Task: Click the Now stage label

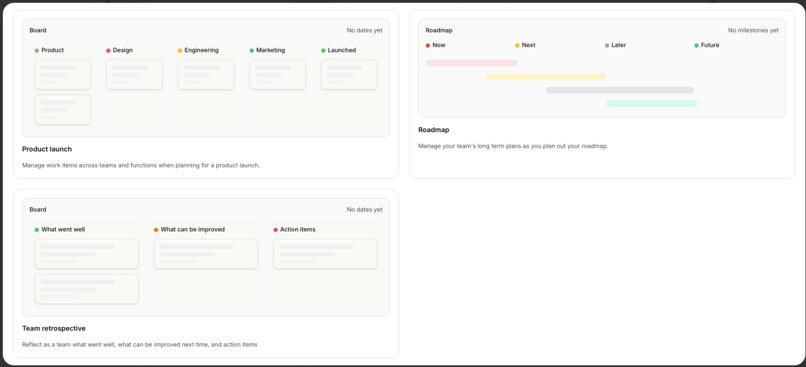Action: (x=438, y=45)
